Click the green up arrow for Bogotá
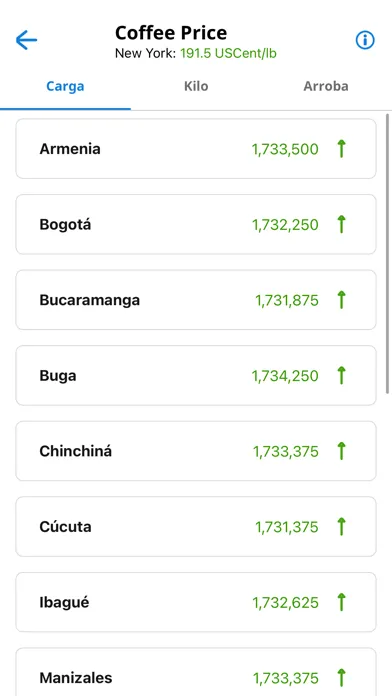 (341, 224)
